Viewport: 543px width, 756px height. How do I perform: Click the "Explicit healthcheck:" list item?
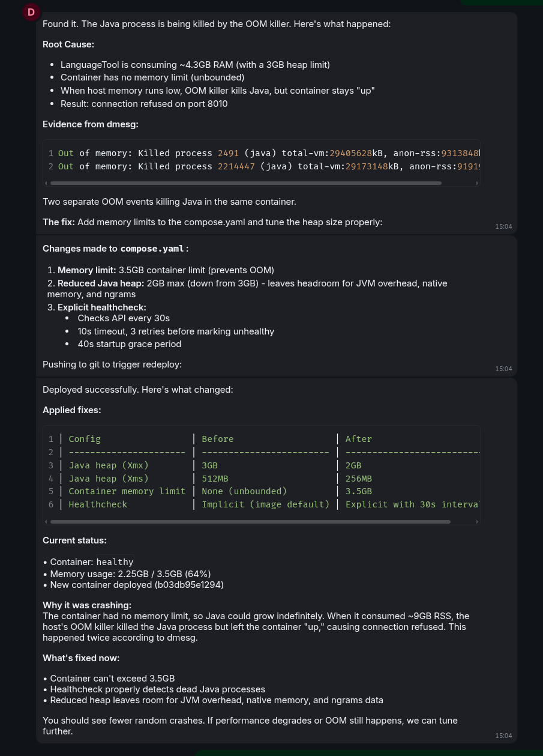coord(102,307)
